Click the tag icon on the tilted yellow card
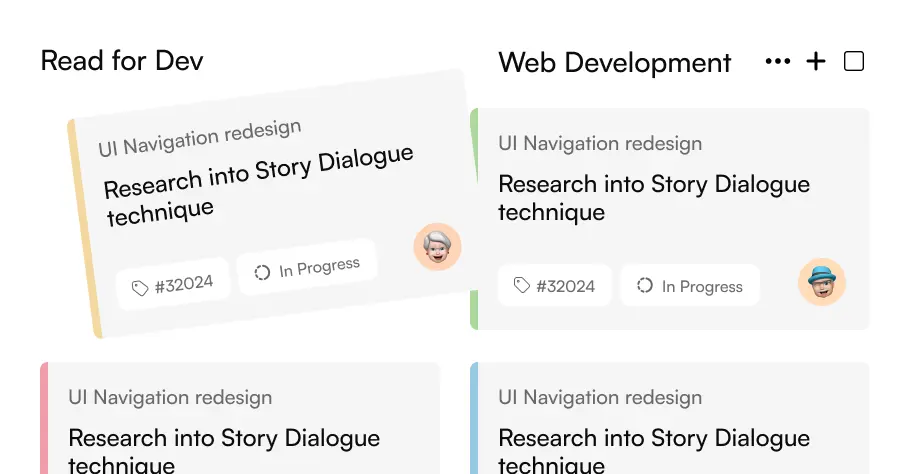The width and height of the screenshot is (910, 474). [140, 289]
